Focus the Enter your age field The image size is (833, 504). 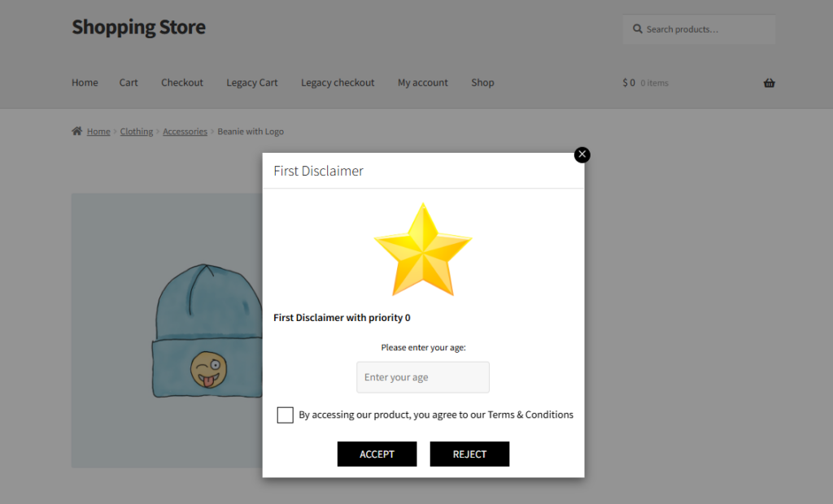(x=423, y=377)
